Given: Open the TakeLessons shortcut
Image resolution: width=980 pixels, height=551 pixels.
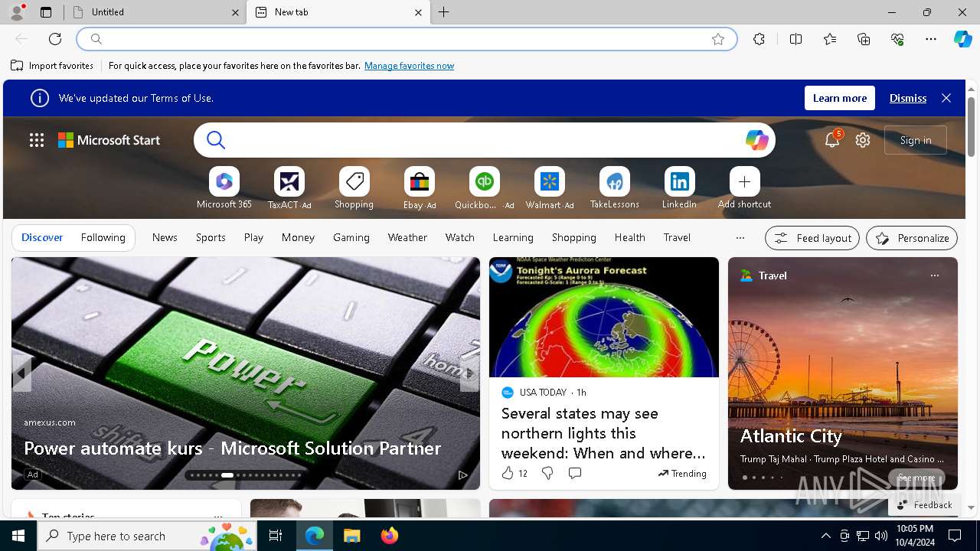Looking at the screenshot, I should [x=615, y=188].
